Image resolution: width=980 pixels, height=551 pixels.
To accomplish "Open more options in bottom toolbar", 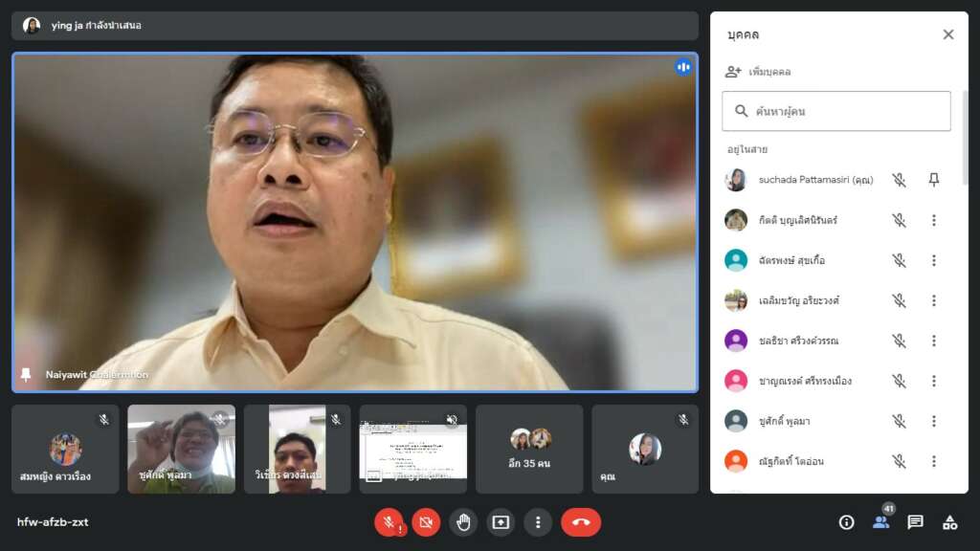I will (x=538, y=522).
